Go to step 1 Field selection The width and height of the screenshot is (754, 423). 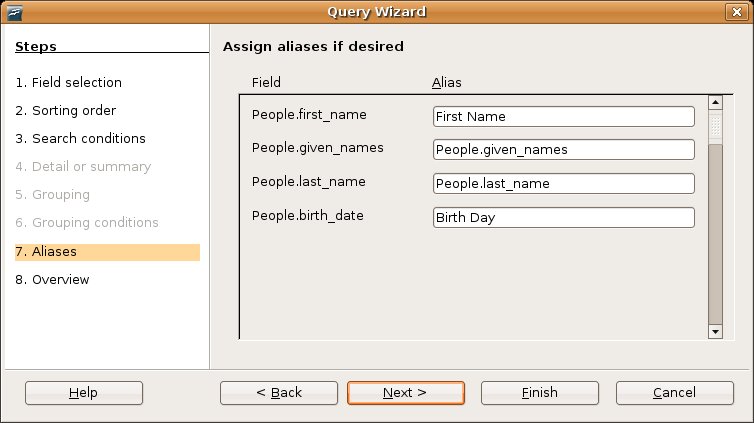click(x=68, y=83)
